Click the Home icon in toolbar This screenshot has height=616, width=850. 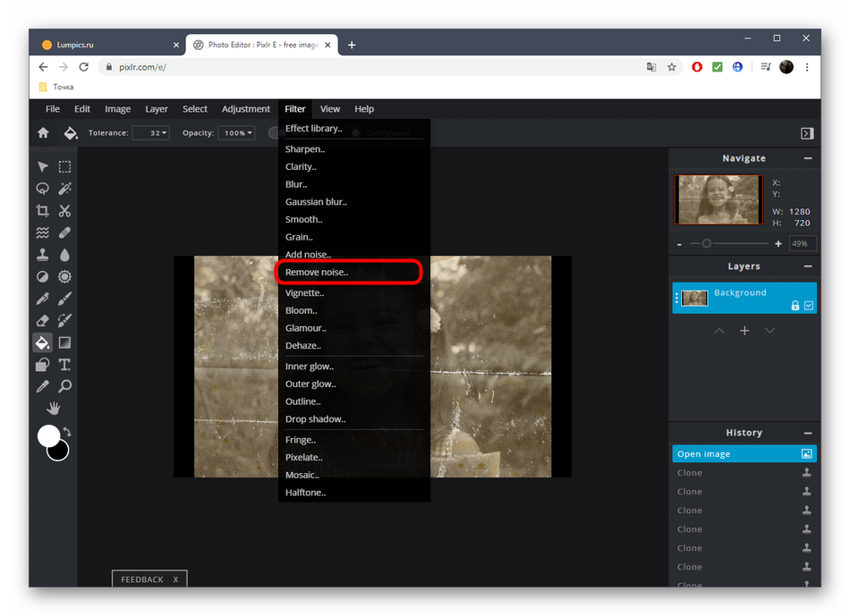click(x=43, y=133)
